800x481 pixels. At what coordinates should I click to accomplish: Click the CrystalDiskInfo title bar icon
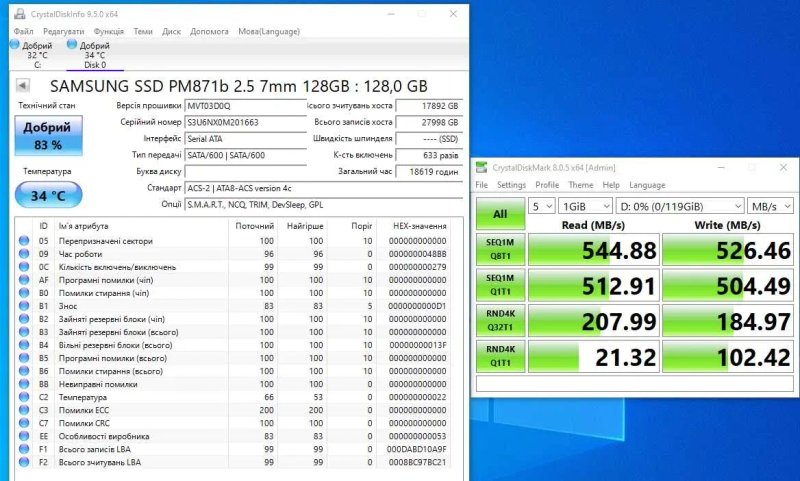click(x=20, y=14)
